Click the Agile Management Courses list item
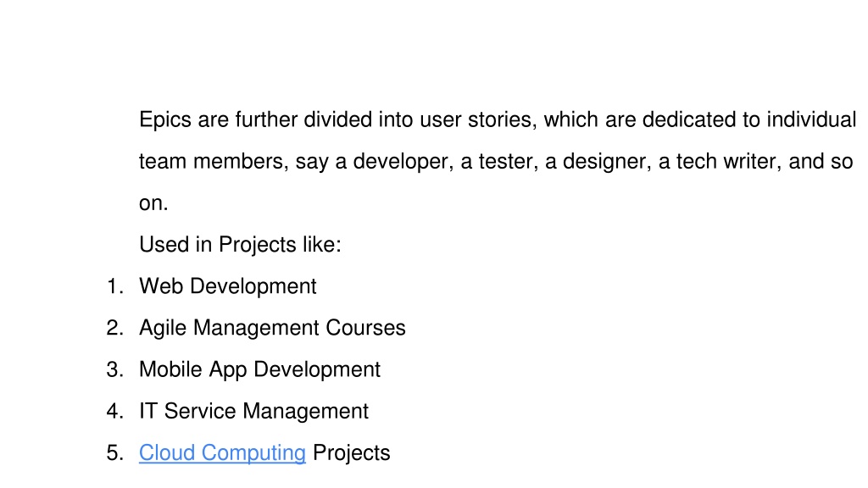The width and height of the screenshot is (868, 488). 272,328
